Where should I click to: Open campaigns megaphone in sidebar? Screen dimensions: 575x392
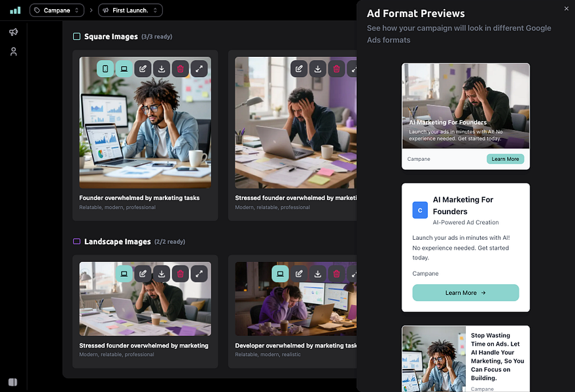(x=14, y=32)
